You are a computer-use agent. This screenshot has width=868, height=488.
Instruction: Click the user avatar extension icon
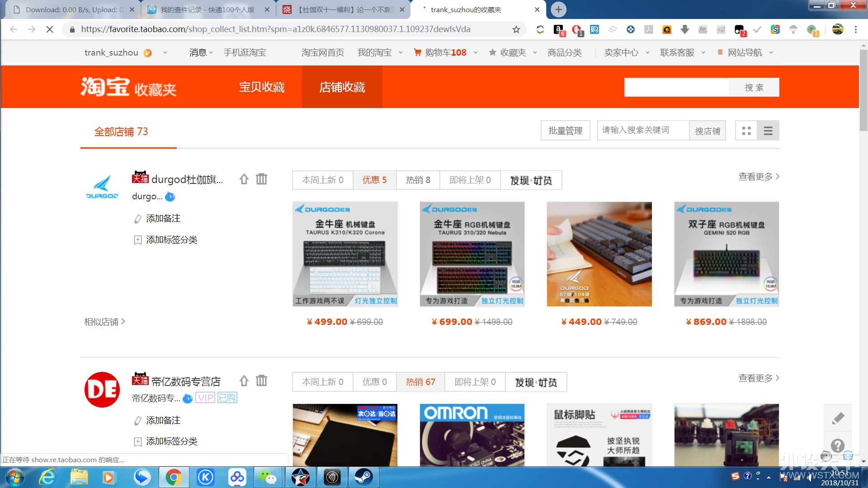838,29
